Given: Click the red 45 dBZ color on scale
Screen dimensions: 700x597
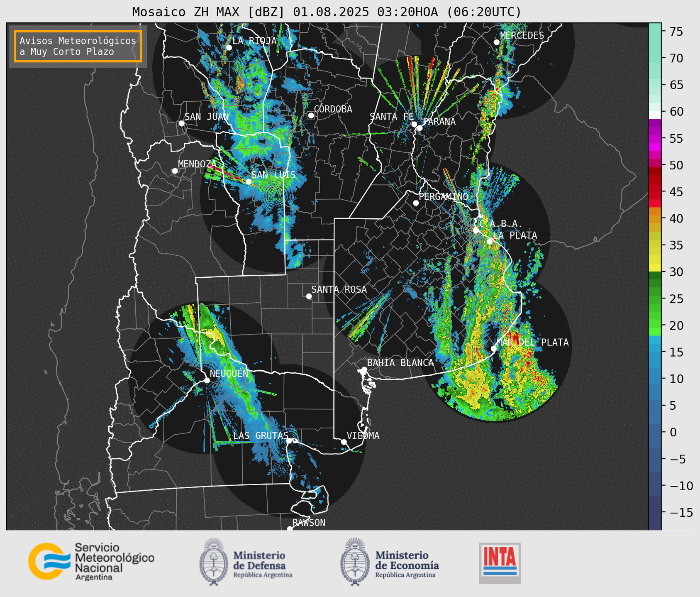Looking at the screenshot, I should tap(655, 192).
